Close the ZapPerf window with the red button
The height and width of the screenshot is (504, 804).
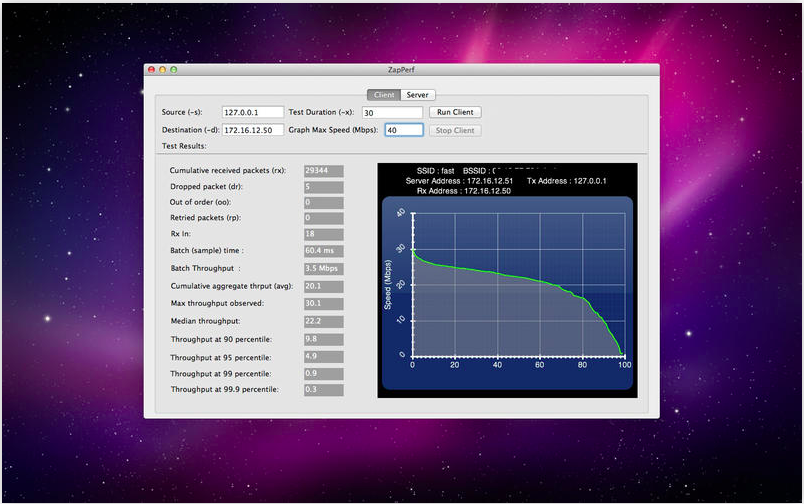point(151,70)
